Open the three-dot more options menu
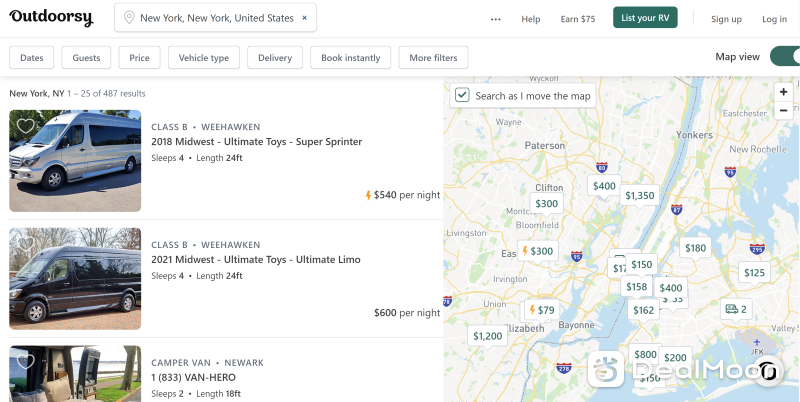Screen dimensions: 800x402 point(495,19)
